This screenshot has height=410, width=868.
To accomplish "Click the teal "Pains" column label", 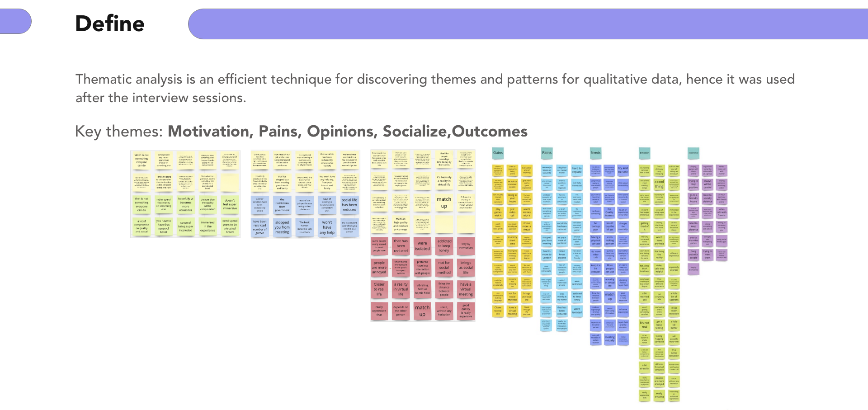I will pyautogui.click(x=547, y=153).
